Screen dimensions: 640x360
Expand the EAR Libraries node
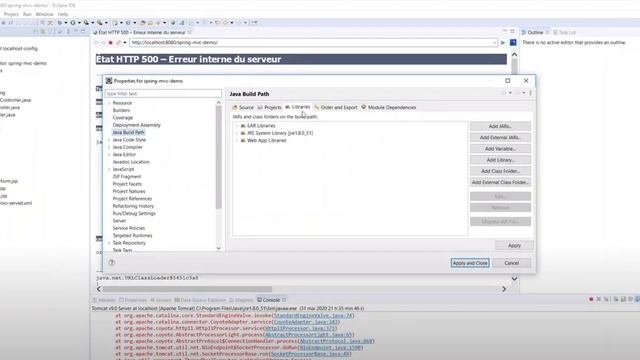tap(236, 126)
